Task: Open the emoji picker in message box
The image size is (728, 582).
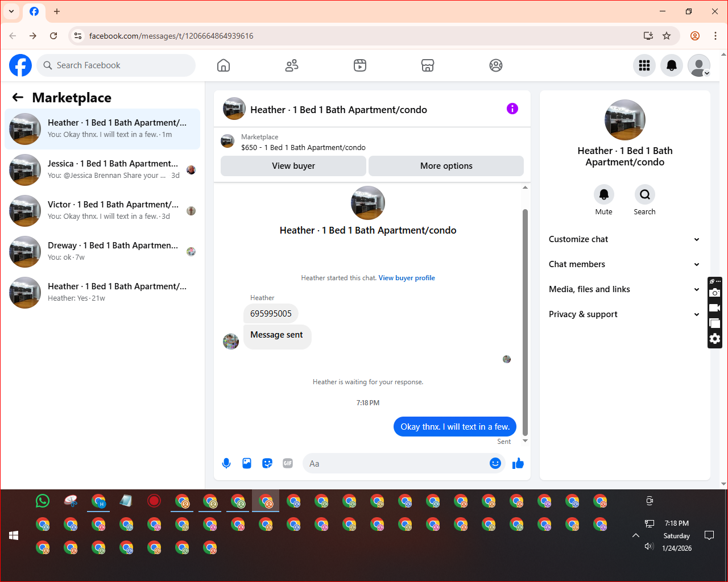Action: click(495, 463)
